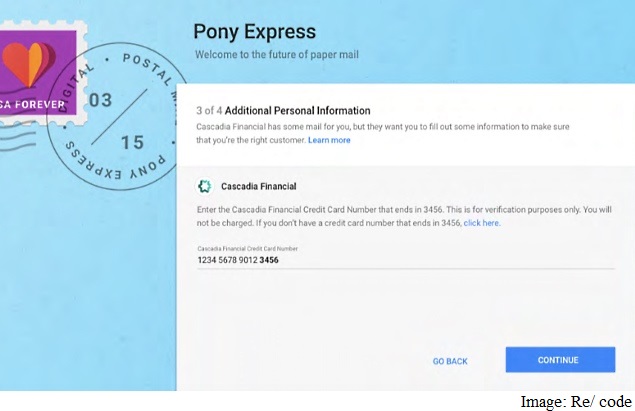Click the Cascadia Financial sender name
635x411 pixels.
(x=258, y=186)
